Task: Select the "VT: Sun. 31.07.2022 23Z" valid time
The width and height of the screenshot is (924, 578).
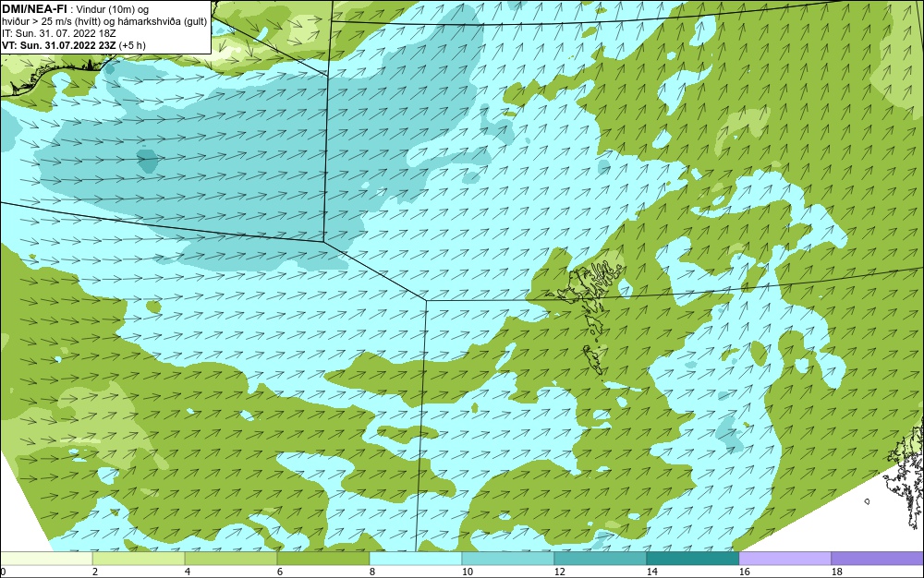Action: click(59, 45)
